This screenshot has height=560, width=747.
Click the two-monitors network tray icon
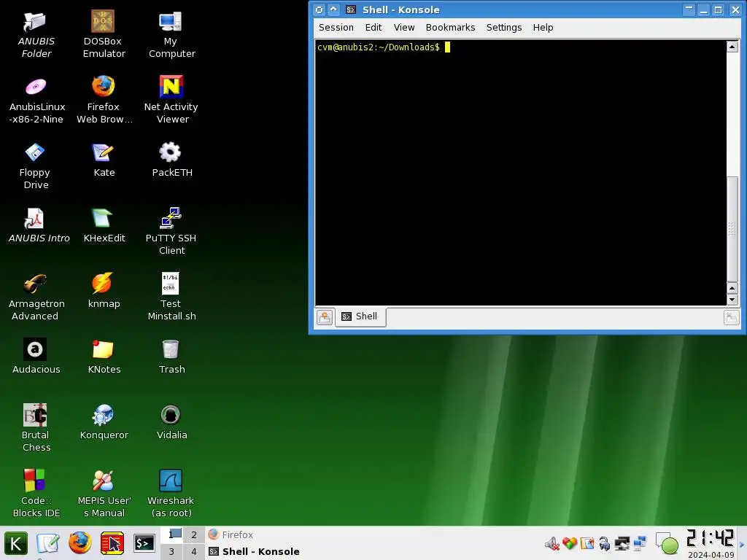640,543
